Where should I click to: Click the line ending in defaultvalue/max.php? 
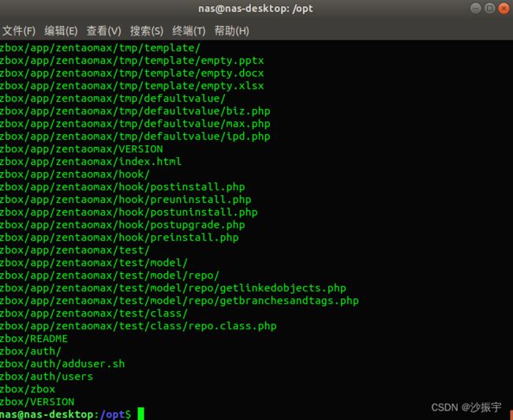pos(135,124)
